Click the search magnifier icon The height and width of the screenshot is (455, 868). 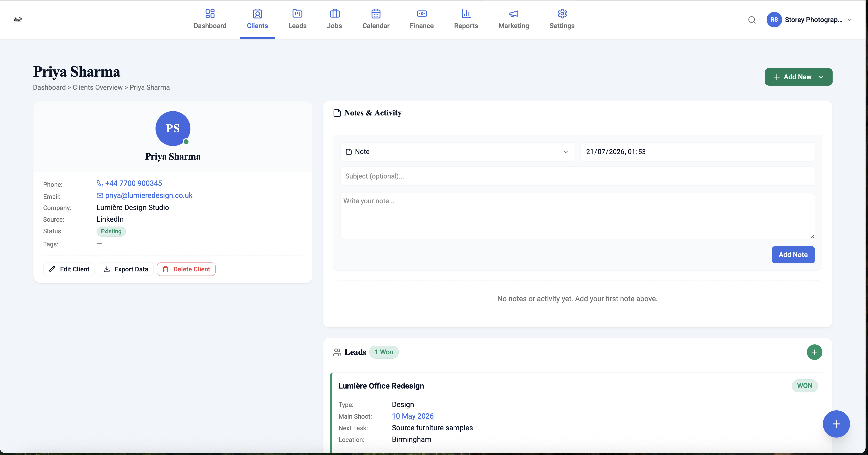click(752, 20)
